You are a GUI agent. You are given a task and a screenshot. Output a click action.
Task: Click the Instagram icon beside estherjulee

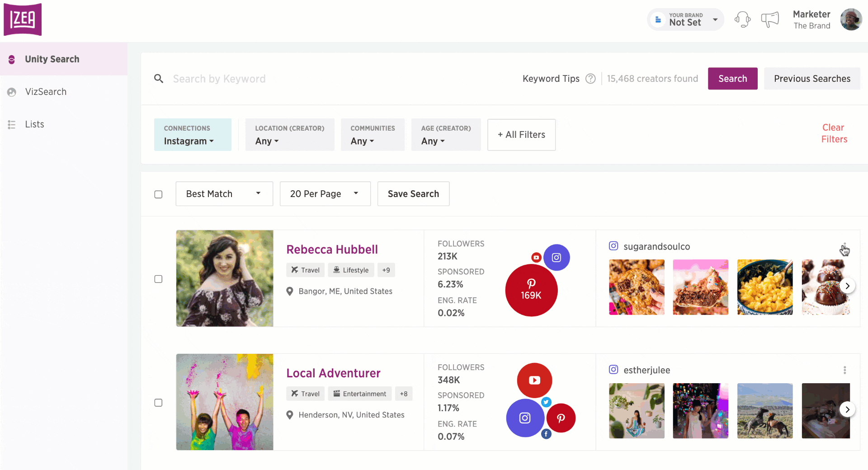pos(613,369)
